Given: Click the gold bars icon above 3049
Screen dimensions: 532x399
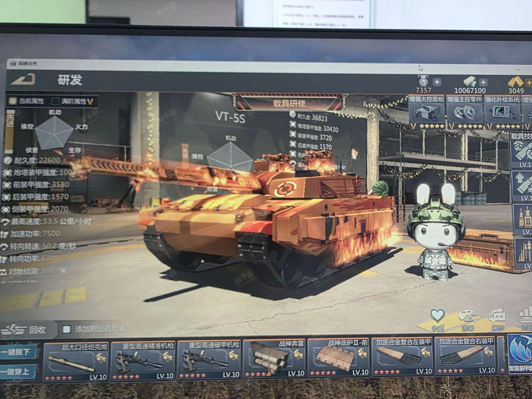Looking at the screenshot, I should pyautogui.click(x=516, y=82).
